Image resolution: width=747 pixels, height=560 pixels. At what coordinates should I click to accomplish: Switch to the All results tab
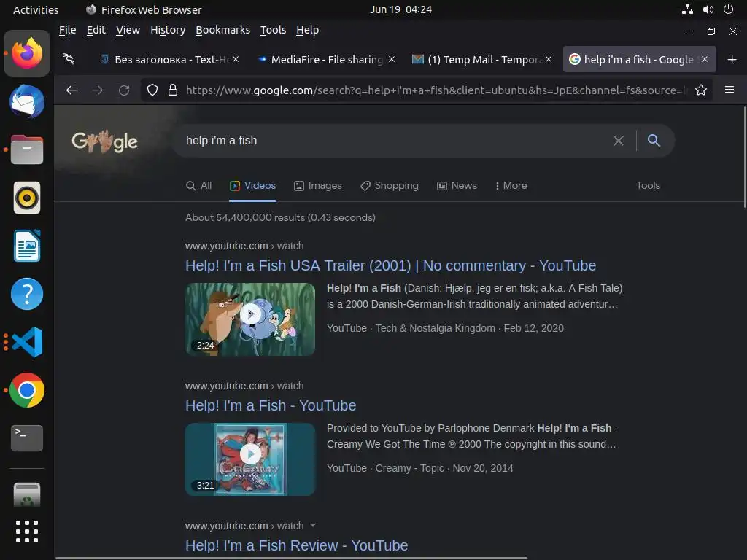(x=198, y=186)
